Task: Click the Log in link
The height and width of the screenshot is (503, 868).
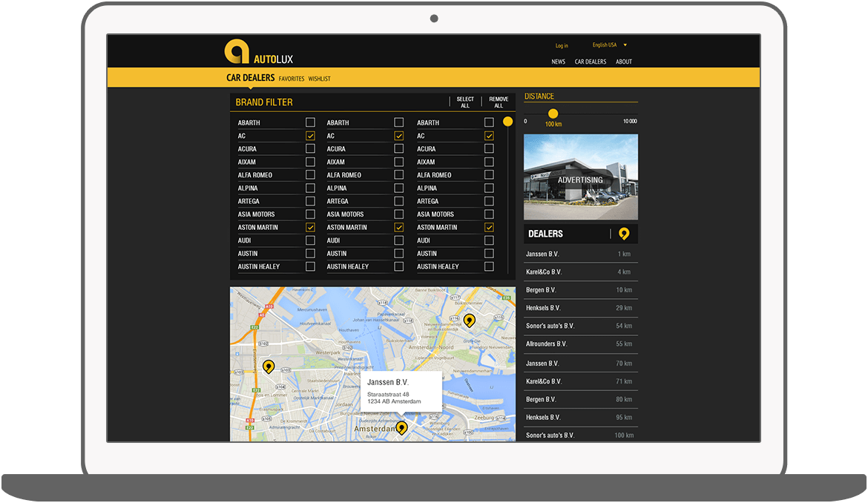Action: (x=562, y=45)
